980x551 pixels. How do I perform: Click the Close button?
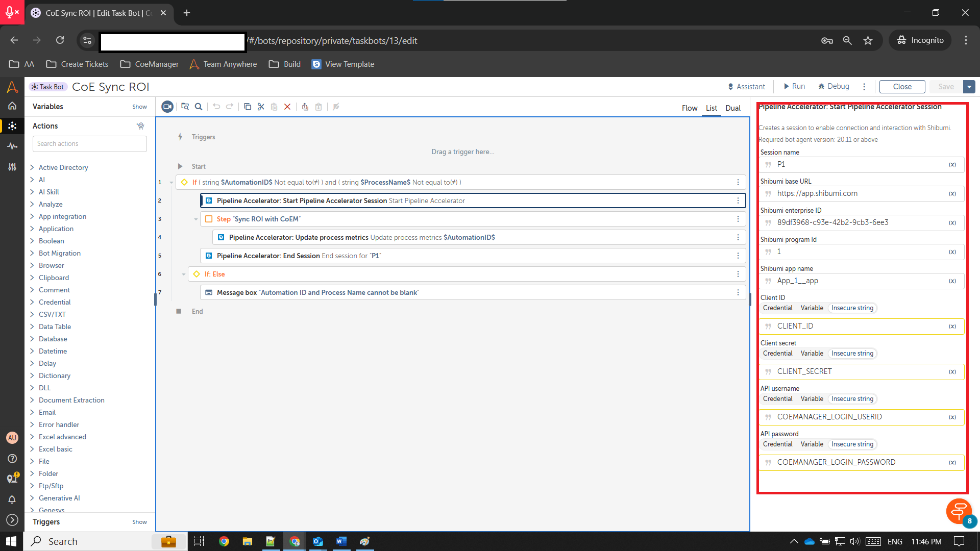[902, 87]
